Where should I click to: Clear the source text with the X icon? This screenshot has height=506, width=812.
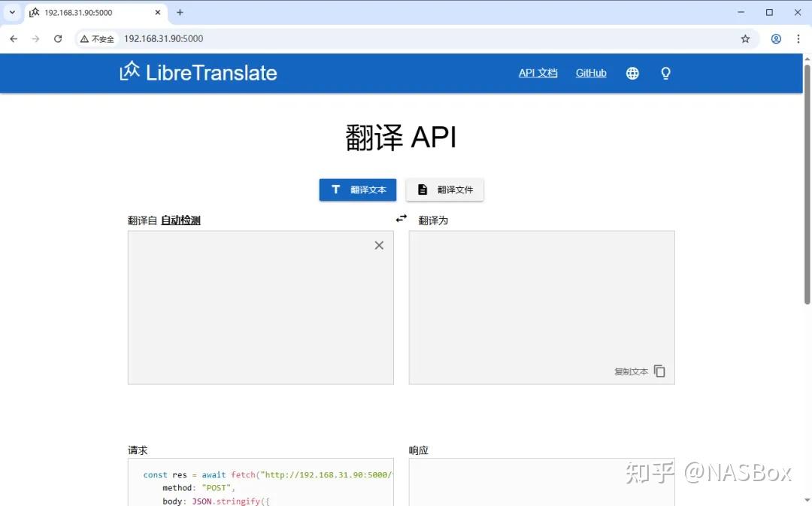tap(378, 245)
